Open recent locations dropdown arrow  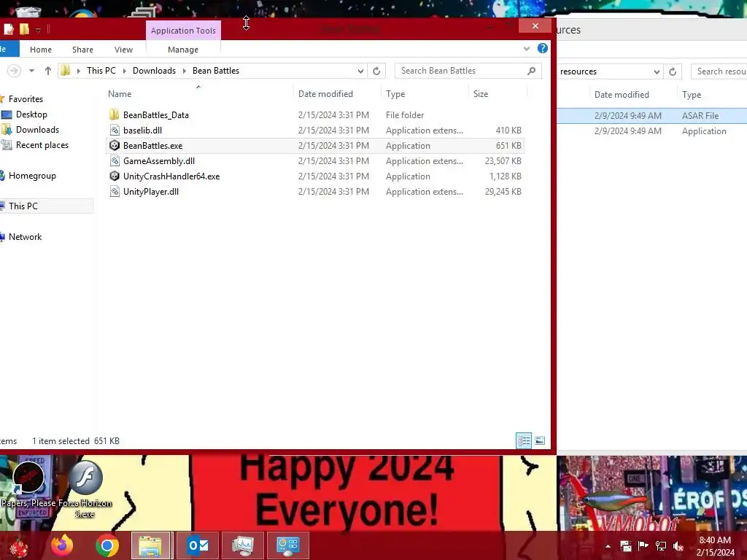coord(31,71)
